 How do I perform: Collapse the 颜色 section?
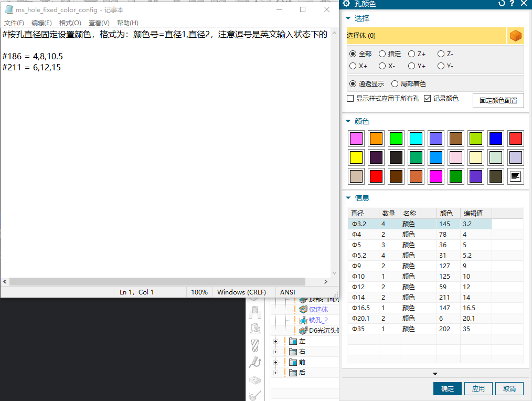coord(348,121)
